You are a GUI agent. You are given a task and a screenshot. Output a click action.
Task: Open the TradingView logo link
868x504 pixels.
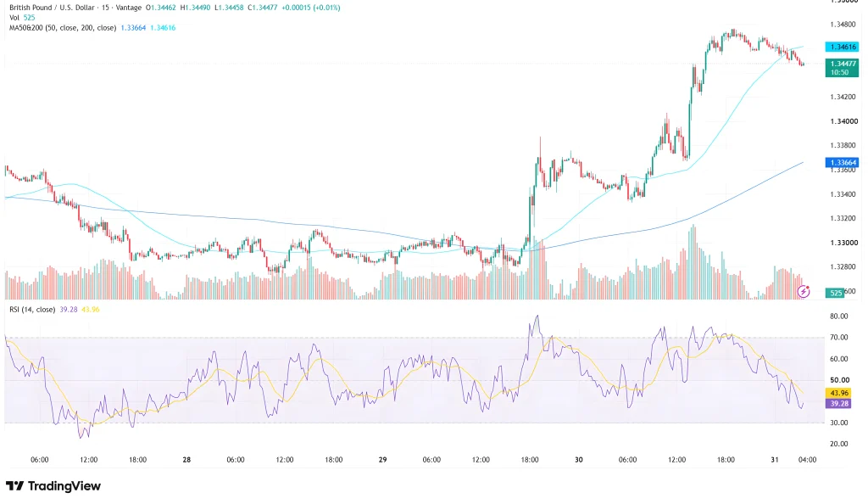(53, 485)
